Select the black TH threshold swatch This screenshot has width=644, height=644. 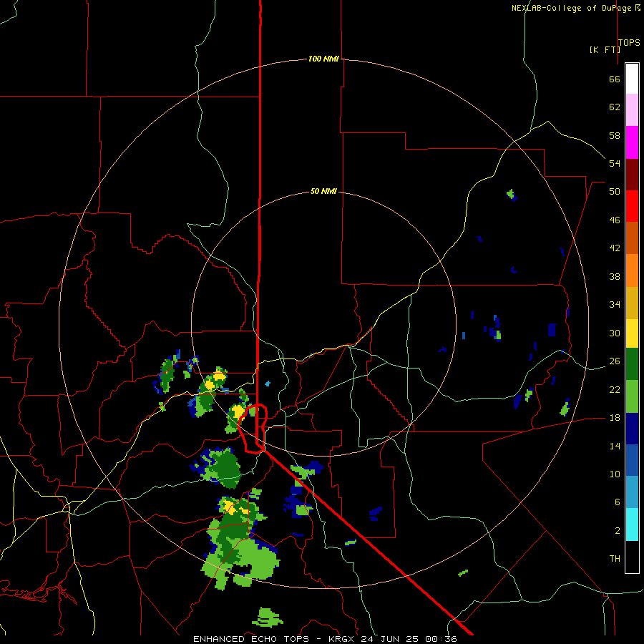tap(632, 557)
